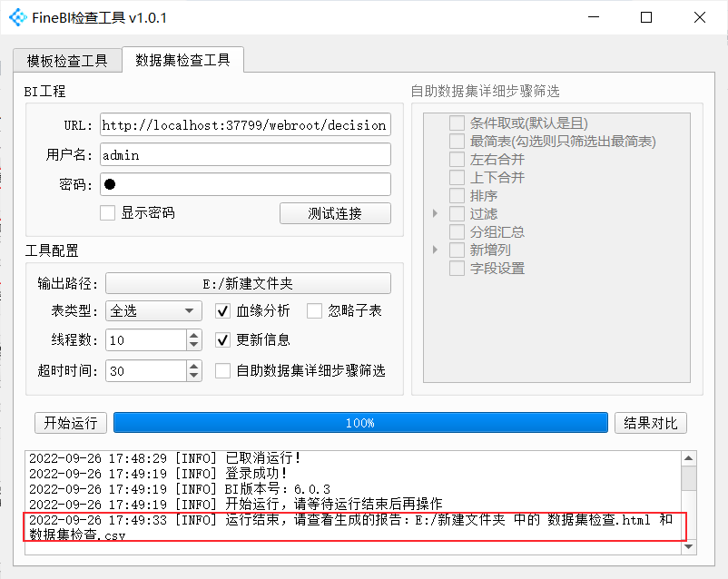
Task: Minimize the FineBI检查工具 window
Action: tap(594, 17)
